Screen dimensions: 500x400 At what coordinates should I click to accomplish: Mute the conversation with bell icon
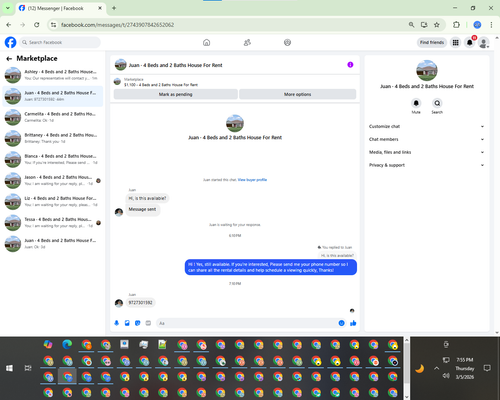tap(416, 103)
